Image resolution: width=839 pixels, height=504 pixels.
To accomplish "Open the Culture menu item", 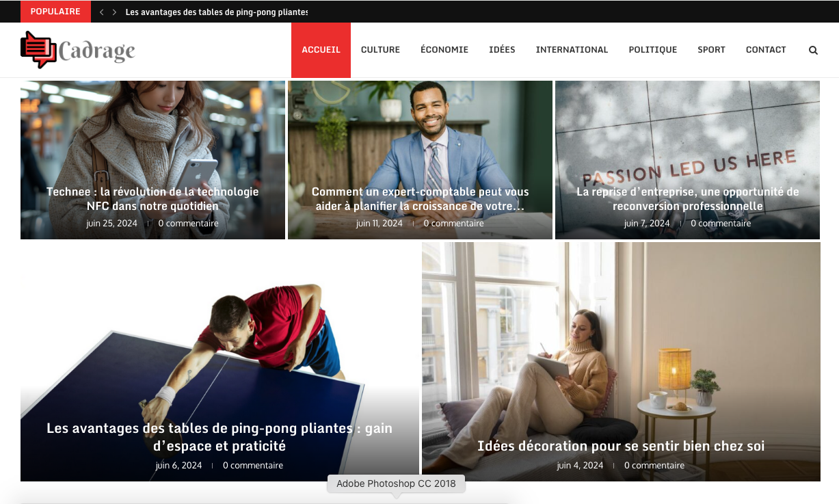I will pos(380,50).
